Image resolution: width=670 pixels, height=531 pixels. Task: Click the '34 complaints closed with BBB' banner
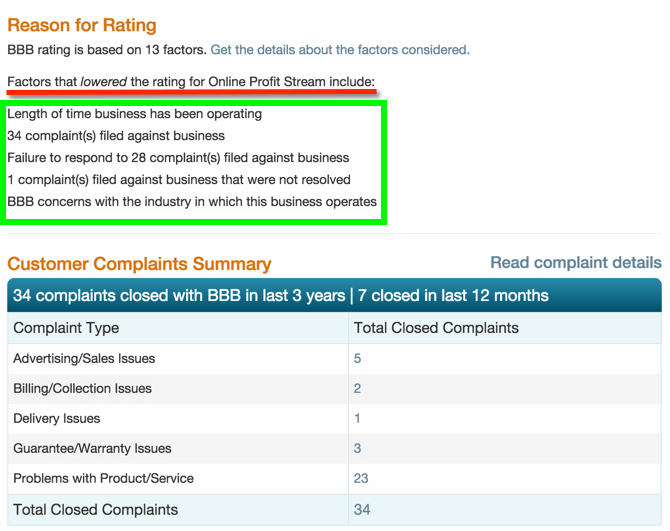coord(334,295)
